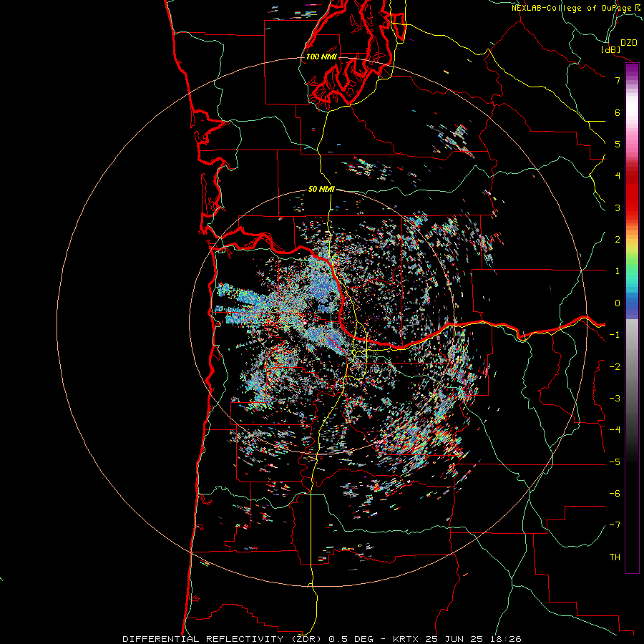Click the '[dB]' unit label

click(x=611, y=49)
